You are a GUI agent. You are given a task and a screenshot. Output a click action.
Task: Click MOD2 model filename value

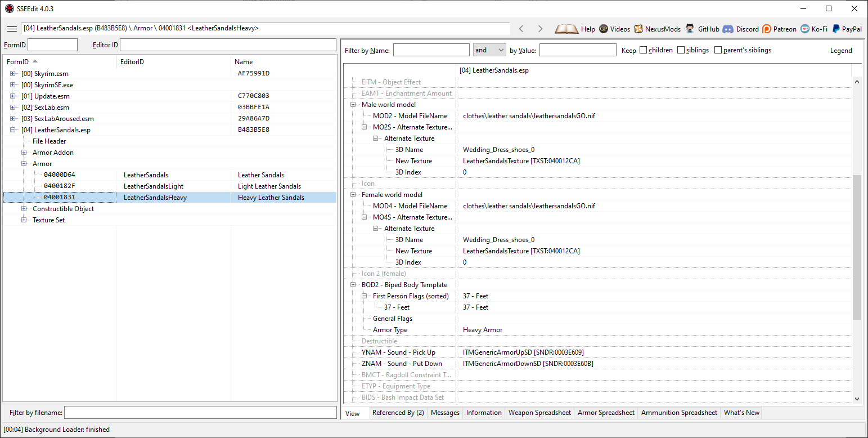(x=529, y=116)
